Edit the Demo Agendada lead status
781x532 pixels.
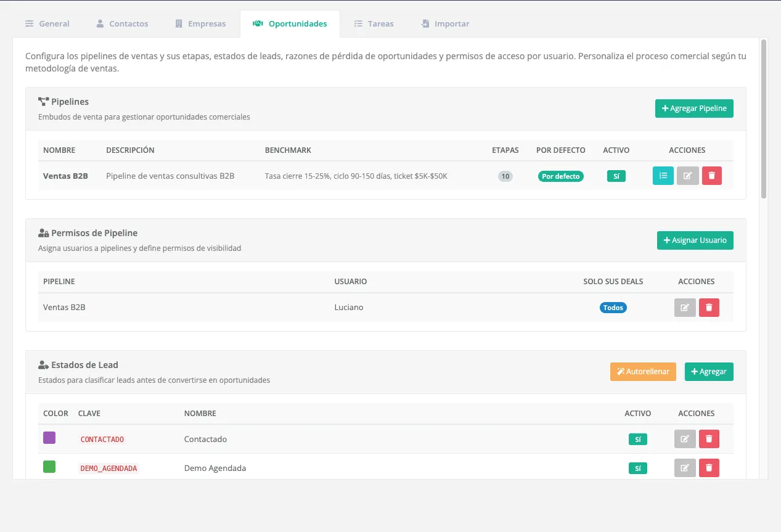click(685, 468)
